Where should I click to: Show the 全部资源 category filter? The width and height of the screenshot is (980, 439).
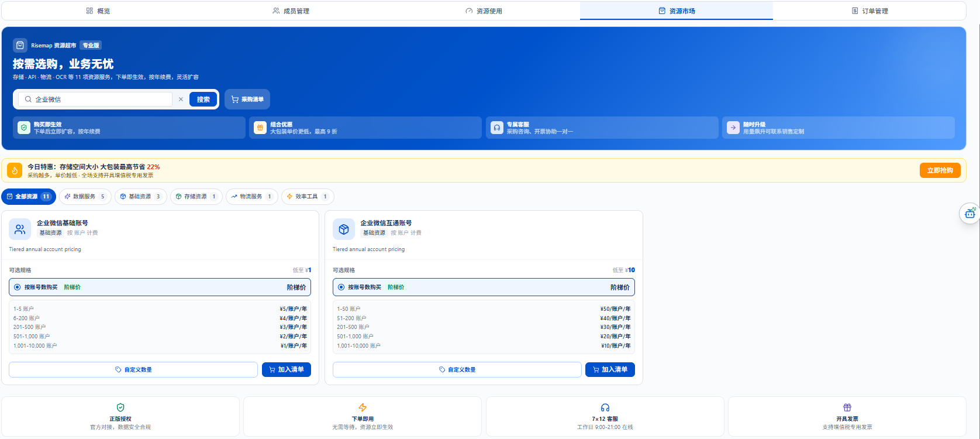[29, 197]
